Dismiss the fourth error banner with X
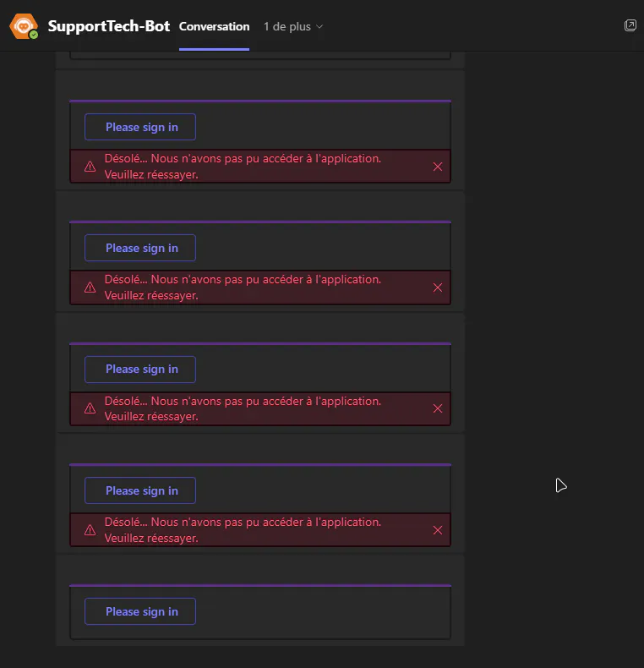Viewport: 644px width, 668px height. pyautogui.click(x=438, y=530)
